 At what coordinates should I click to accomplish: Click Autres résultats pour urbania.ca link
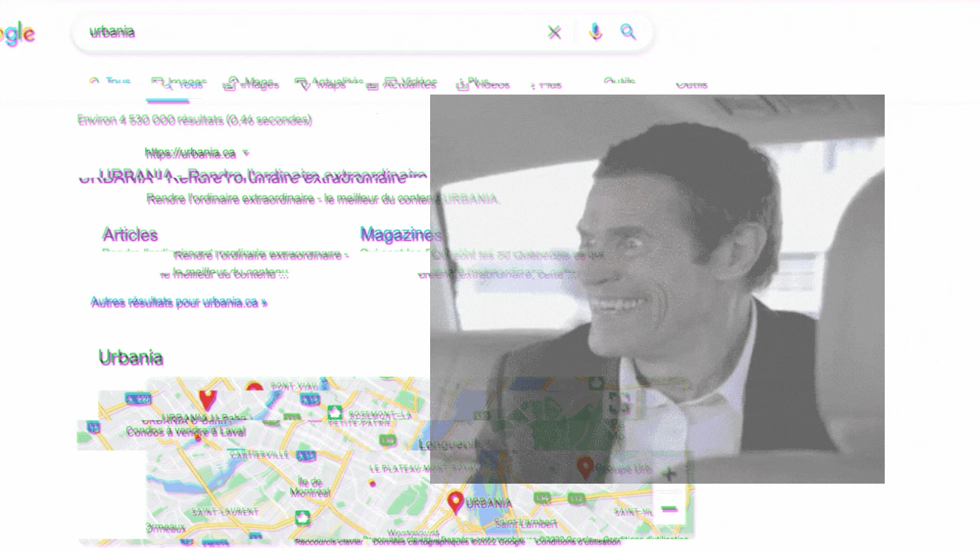[x=179, y=302]
